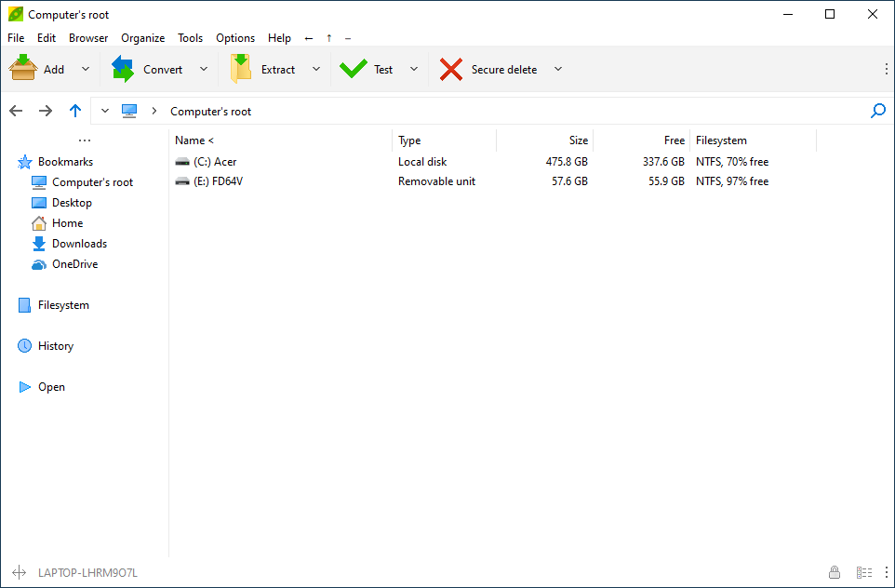The height and width of the screenshot is (588, 895).
Task: Click the Convert toolbar button label
Action: pos(163,70)
